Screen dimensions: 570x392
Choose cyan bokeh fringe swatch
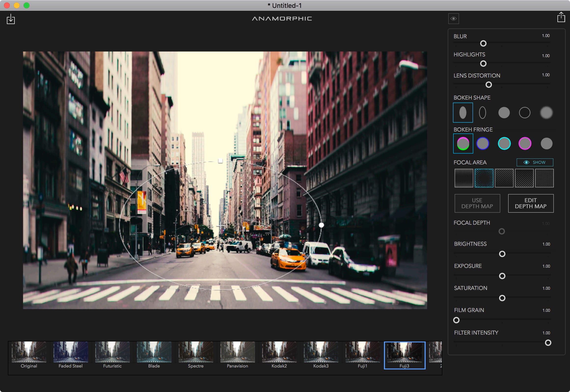click(504, 144)
